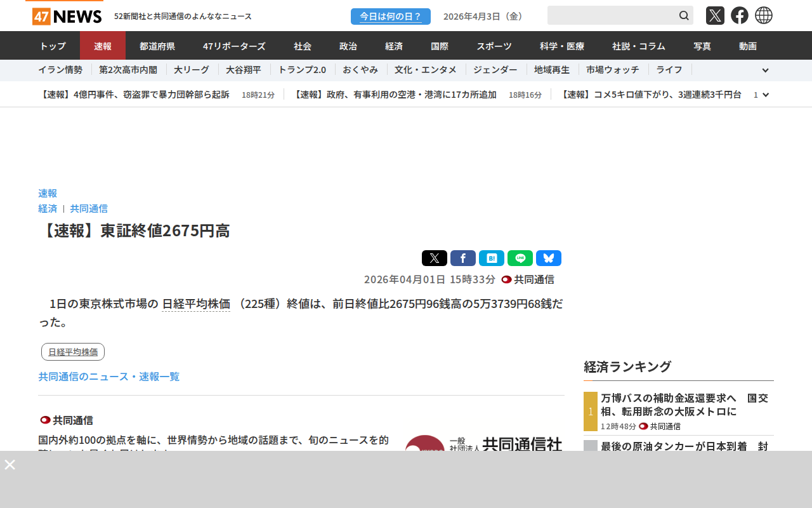Viewport: 812px width, 508px height.
Task: Select the 経済 navigation tab
Action: click(394, 46)
